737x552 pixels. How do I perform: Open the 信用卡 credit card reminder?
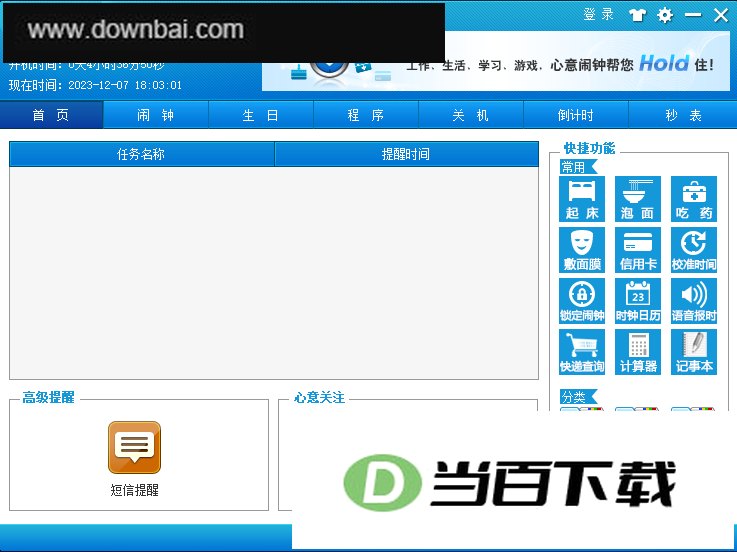click(638, 250)
